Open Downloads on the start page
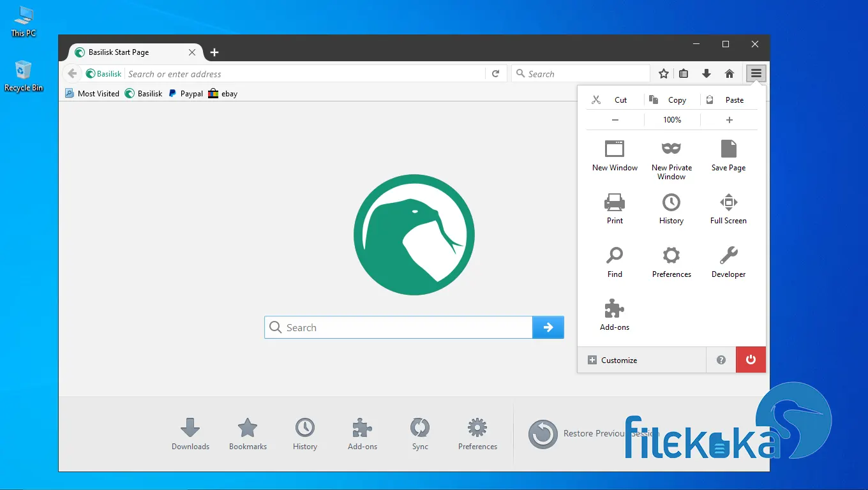This screenshot has width=868, height=490. [x=190, y=434]
